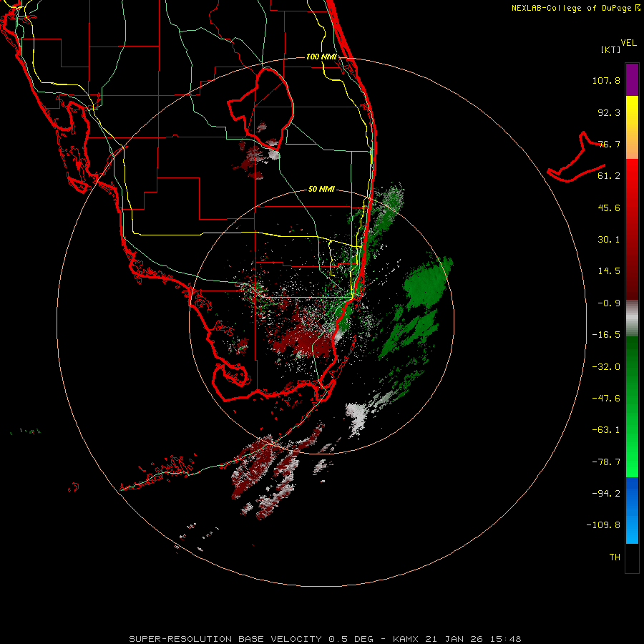The width and height of the screenshot is (644, 644).
Task: Click the 100 NMI range ring label
Action: [x=321, y=57]
